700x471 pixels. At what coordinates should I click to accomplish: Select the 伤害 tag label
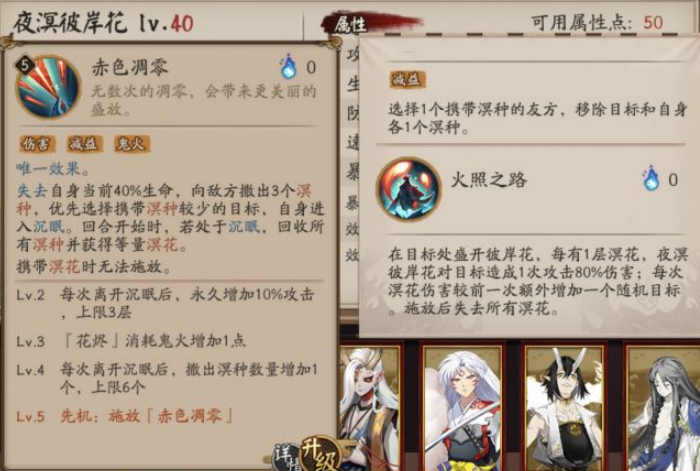pos(37,144)
